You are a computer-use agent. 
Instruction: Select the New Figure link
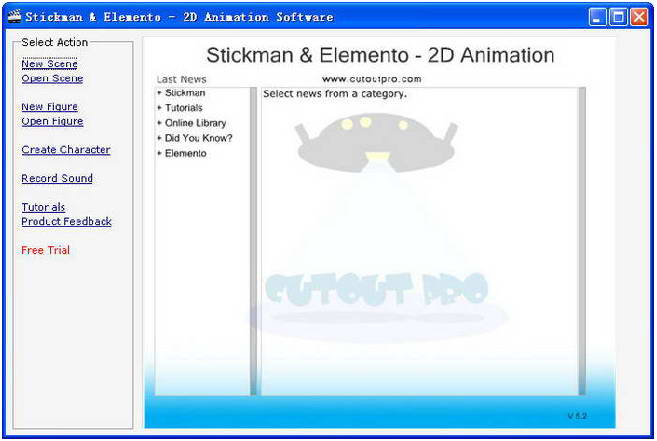pyautogui.click(x=49, y=107)
